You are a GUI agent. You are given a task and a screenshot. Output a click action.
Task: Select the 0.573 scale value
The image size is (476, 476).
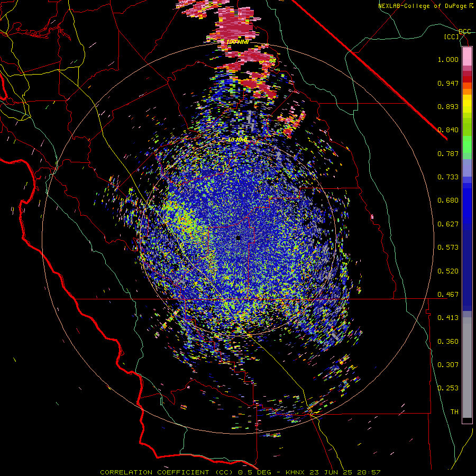(x=448, y=248)
